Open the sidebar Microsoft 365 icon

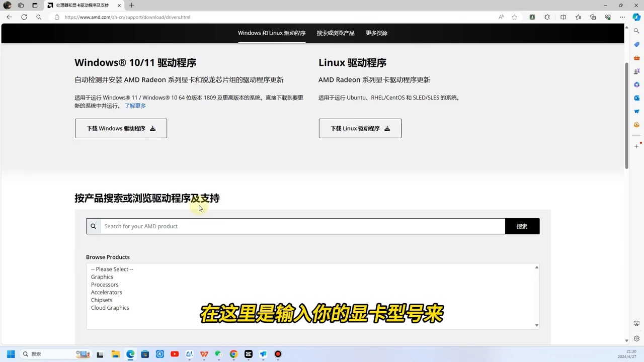pyautogui.click(x=636, y=84)
